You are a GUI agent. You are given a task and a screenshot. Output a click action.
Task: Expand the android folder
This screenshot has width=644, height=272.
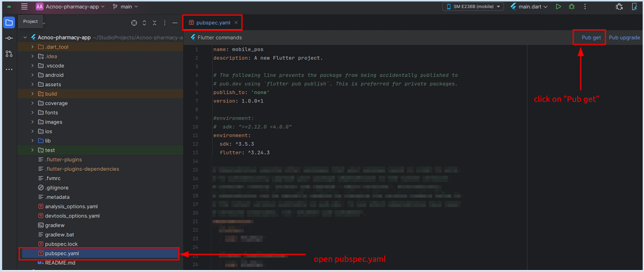coord(32,75)
